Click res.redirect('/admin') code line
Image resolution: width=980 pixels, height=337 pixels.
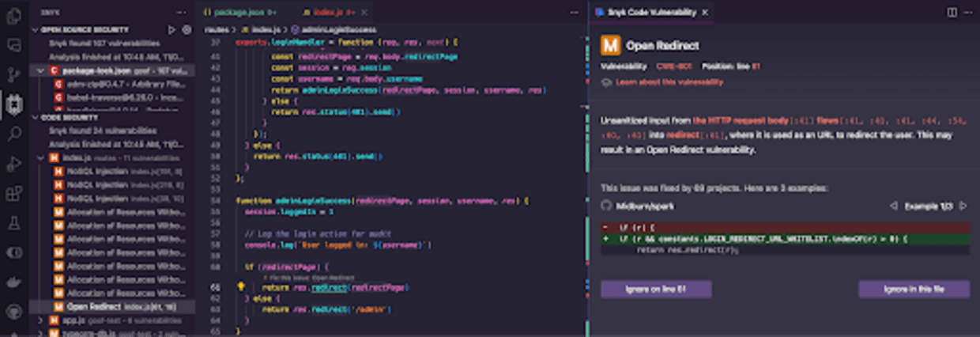click(325, 309)
